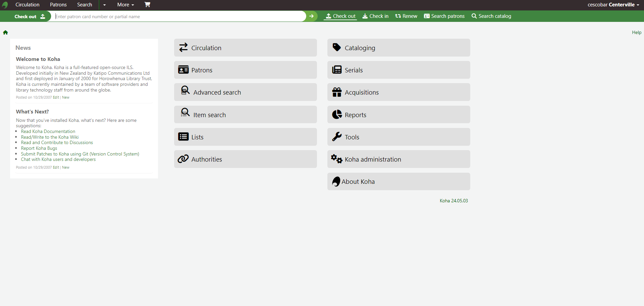Open Search in the top menu
This screenshot has height=306, width=644.
click(x=85, y=5)
